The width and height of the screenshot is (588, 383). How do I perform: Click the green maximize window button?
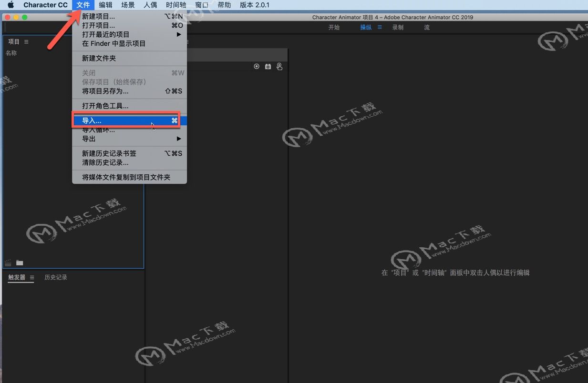click(x=25, y=17)
